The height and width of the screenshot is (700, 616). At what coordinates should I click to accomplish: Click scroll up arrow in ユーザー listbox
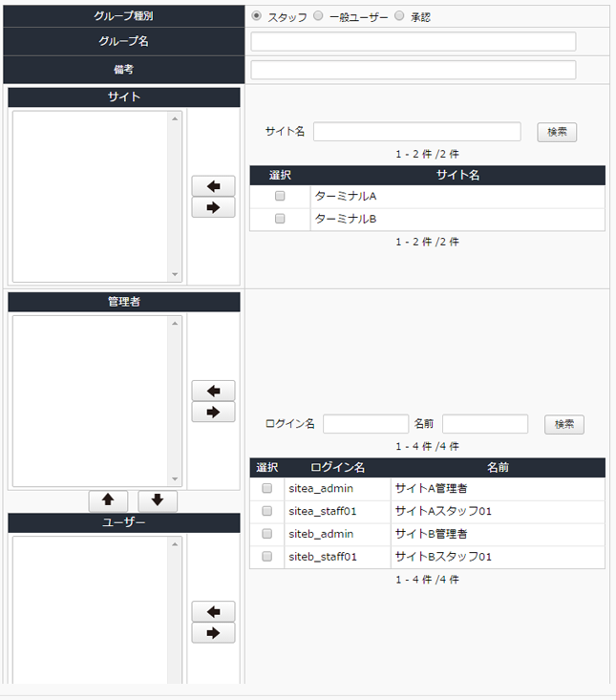175,544
